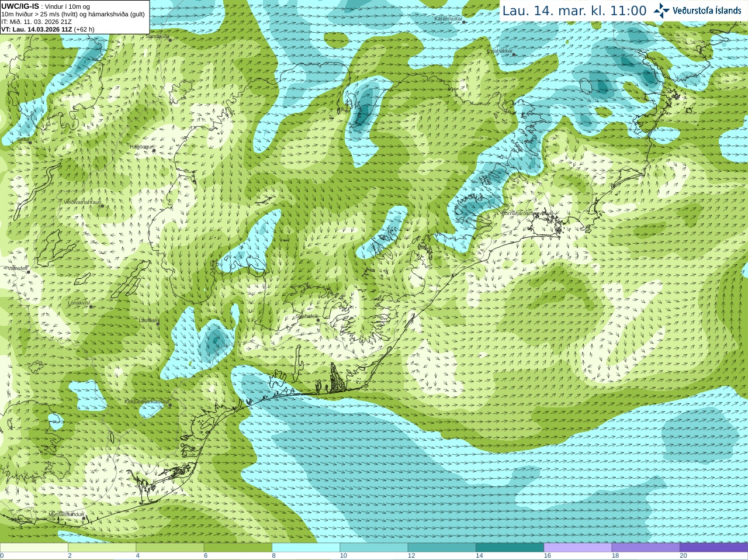Click the legend value 16
The height and width of the screenshot is (560, 748).
click(547, 556)
